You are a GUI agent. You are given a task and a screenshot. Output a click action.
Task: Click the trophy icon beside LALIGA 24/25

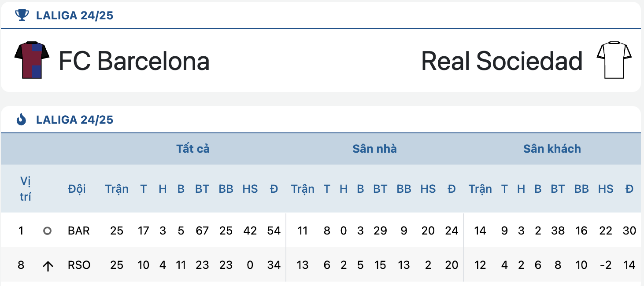coord(21,15)
